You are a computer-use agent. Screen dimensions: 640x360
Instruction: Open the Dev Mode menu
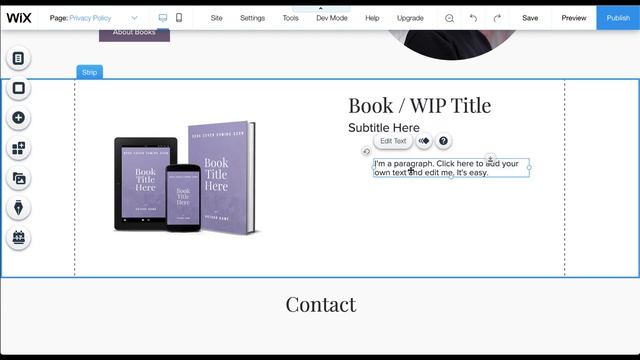(332, 18)
